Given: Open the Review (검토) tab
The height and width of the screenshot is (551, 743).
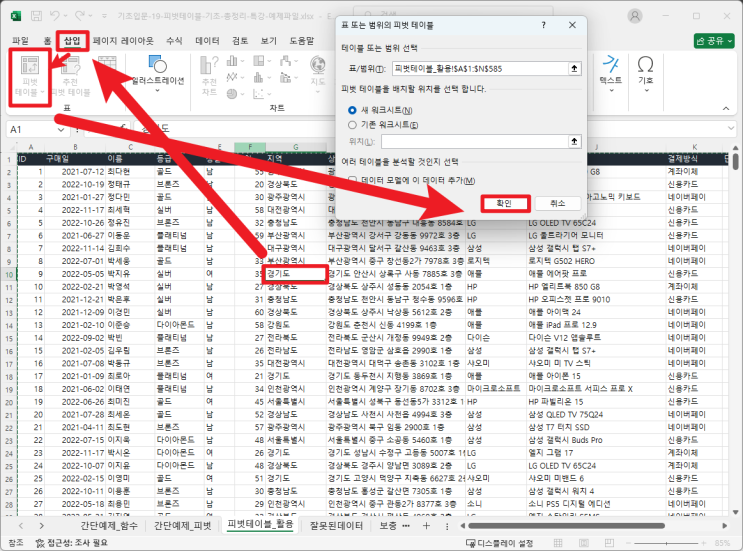Looking at the screenshot, I should (240, 41).
